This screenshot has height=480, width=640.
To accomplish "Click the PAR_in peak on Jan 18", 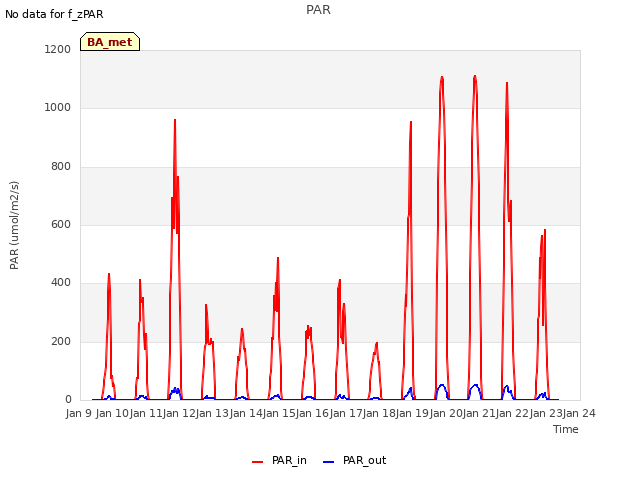I will pos(411,122).
